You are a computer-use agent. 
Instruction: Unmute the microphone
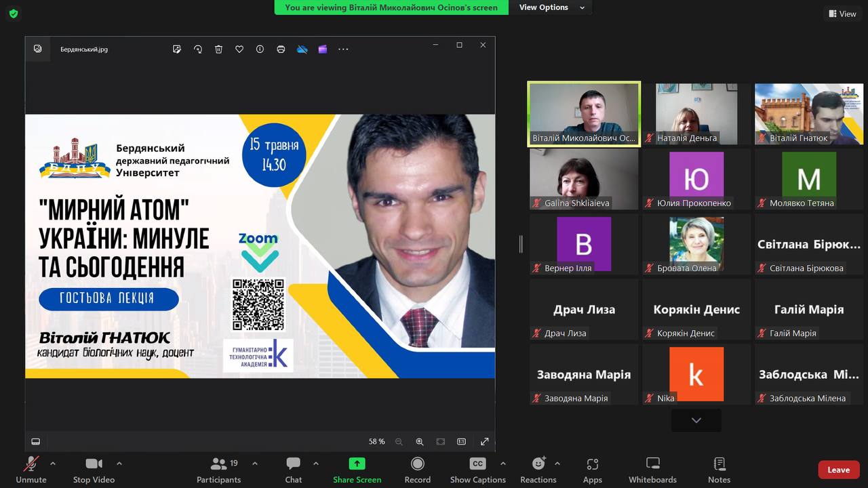(31, 470)
